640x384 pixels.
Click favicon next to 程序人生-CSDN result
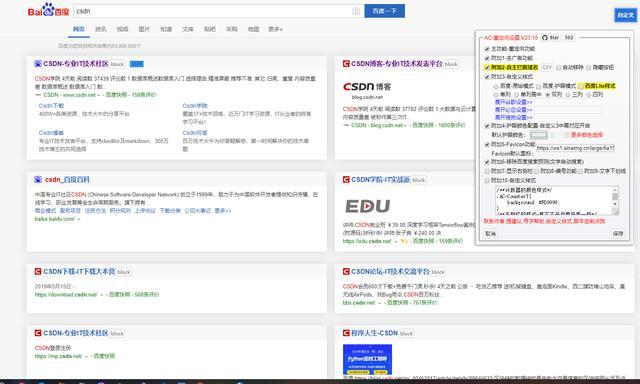pyautogui.click(x=346, y=333)
